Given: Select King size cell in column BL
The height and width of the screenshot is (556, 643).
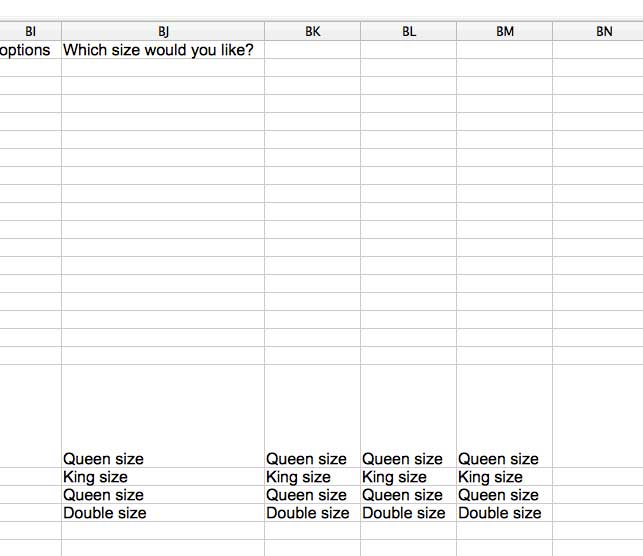Looking at the screenshot, I should pyautogui.click(x=394, y=477).
